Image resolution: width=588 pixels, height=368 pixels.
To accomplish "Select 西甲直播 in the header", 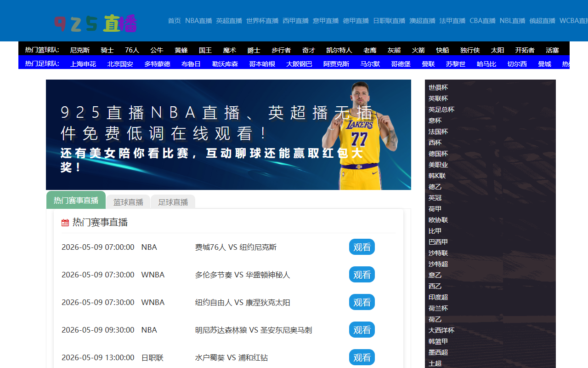I will click(295, 21).
